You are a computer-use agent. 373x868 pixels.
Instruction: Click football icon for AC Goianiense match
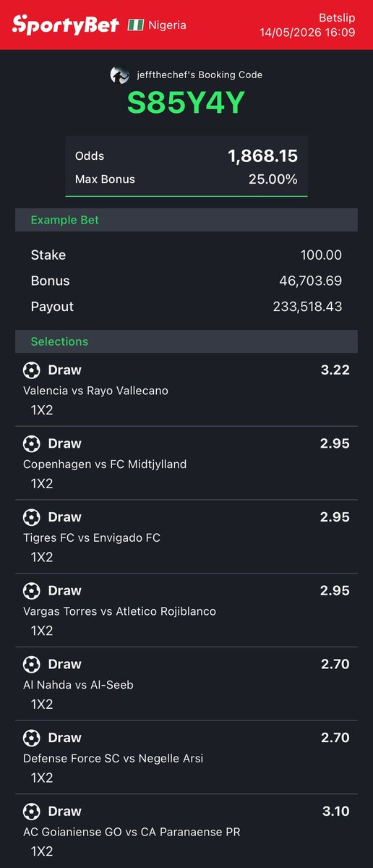click(x=32, y=812)
